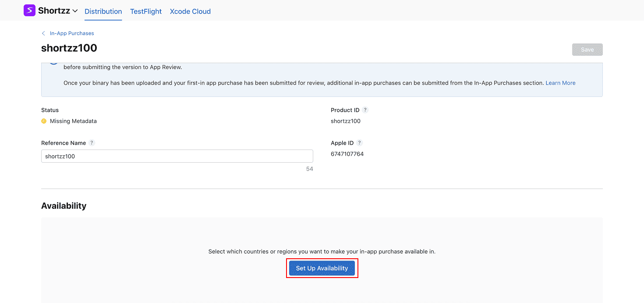Click the Apple ID question mark icon
This screenshot has height=303, width=644.
[359, 143]
